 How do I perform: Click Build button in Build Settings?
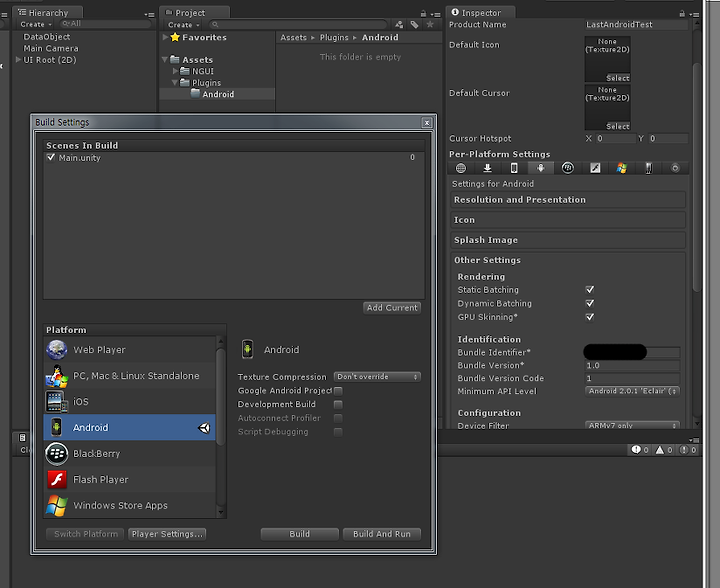(x=299, y=534)
